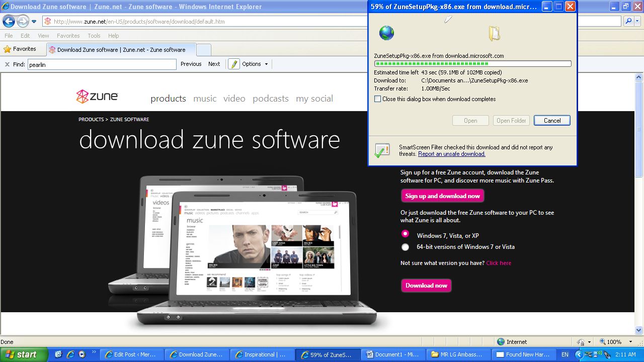Go back with the browser Back arrow
Image resolution: width=644 pixels, height=362 pixels.
coord(9,21)
